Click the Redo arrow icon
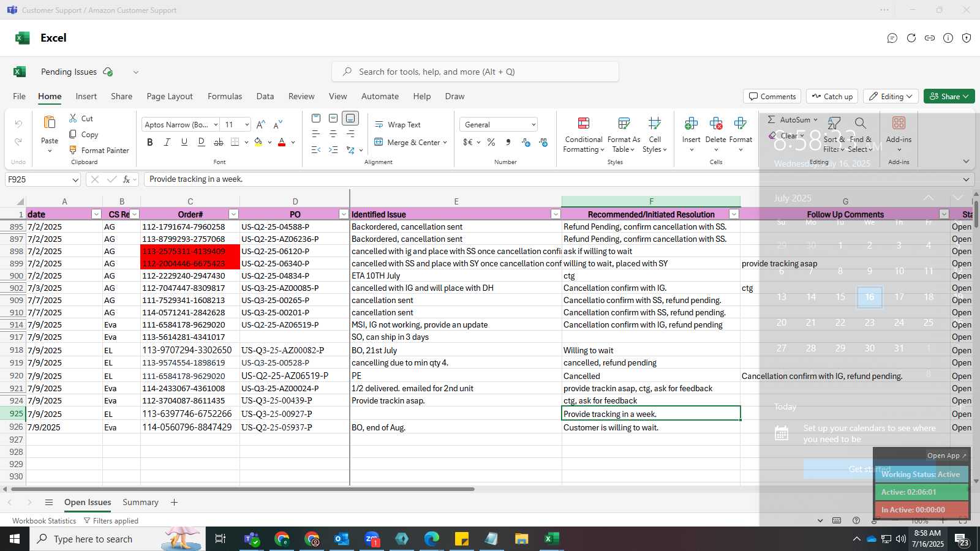This screenshot has height=551, width=980. click(18, 141)
